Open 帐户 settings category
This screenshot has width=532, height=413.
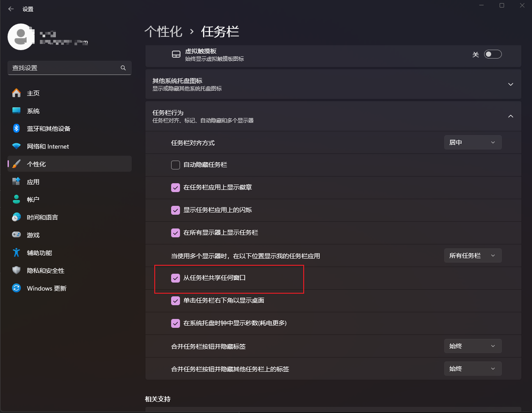click(x=70, y=200)
